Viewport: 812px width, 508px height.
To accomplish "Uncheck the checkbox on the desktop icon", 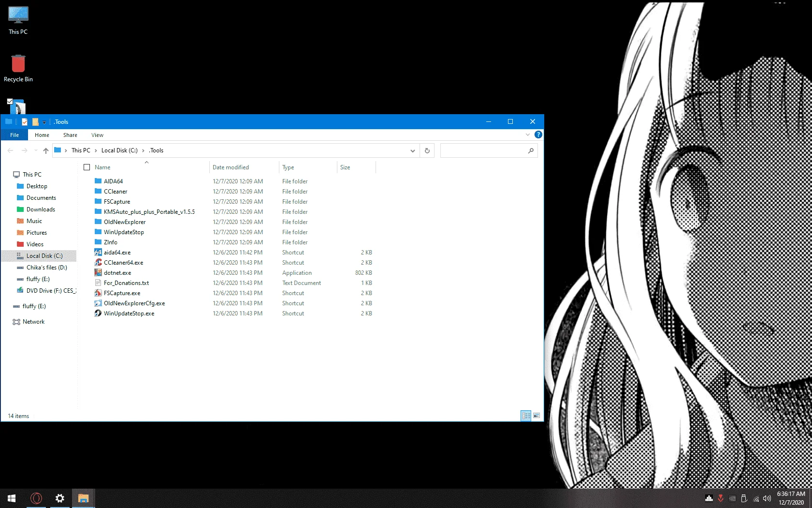I will [x=10, y=102].
